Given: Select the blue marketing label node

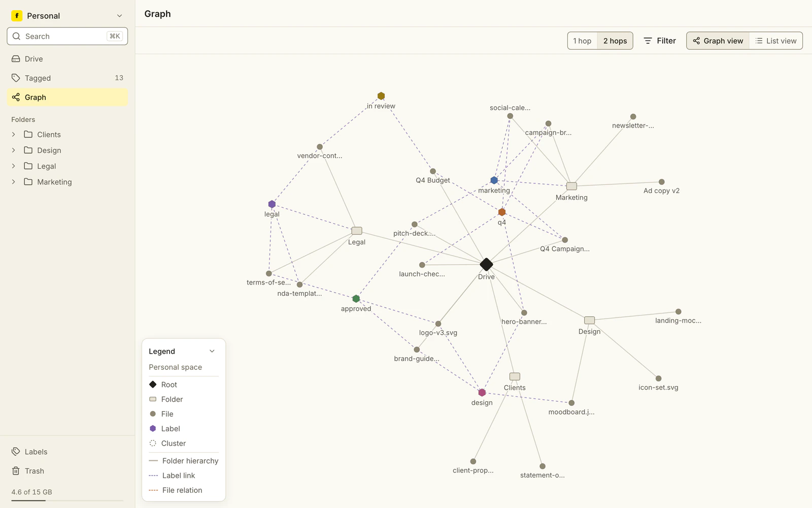Looking at the screenshot, I should (494, 180).
